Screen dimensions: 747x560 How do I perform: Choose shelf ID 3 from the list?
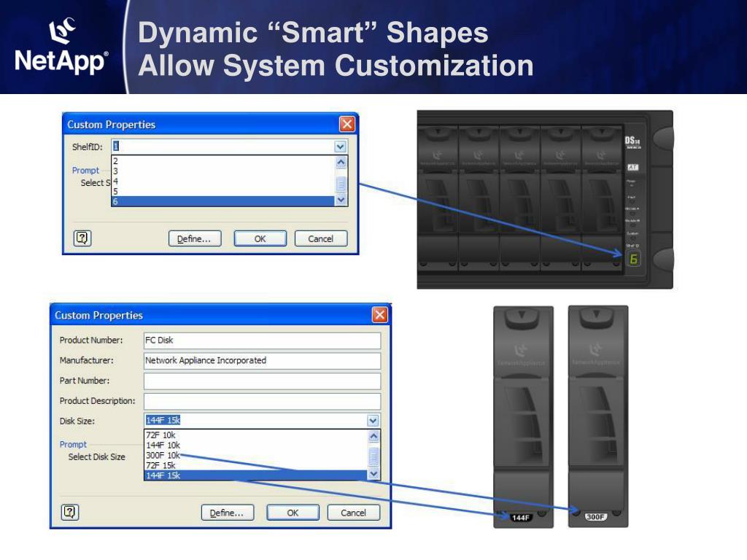223,171
